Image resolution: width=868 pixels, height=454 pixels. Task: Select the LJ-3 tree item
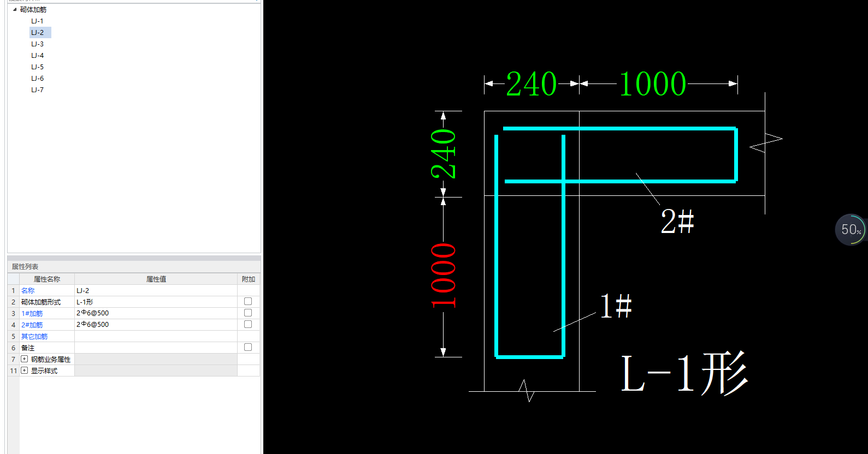37,44
